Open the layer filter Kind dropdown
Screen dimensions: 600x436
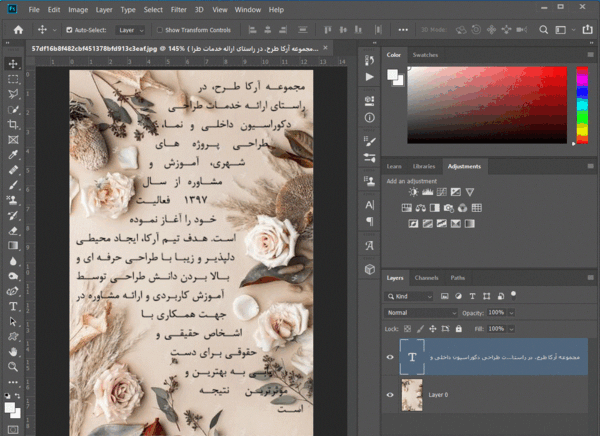click(409, 296)
